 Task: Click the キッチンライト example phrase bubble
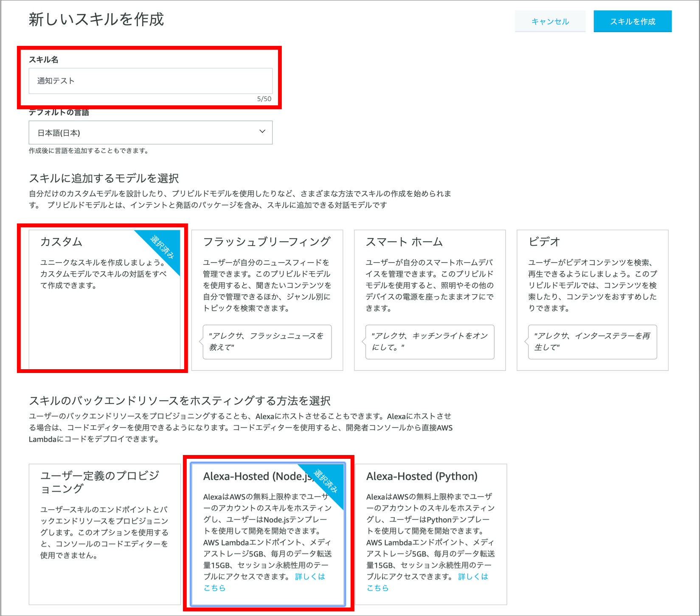click(x=430, y=342)
